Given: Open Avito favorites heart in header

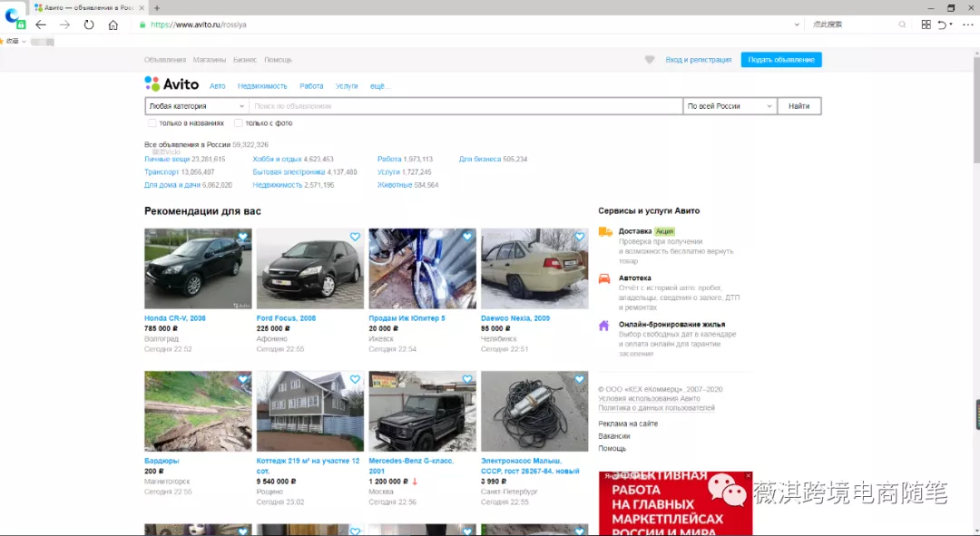Looking at the screenshot, I should click(x=650, y=60).
